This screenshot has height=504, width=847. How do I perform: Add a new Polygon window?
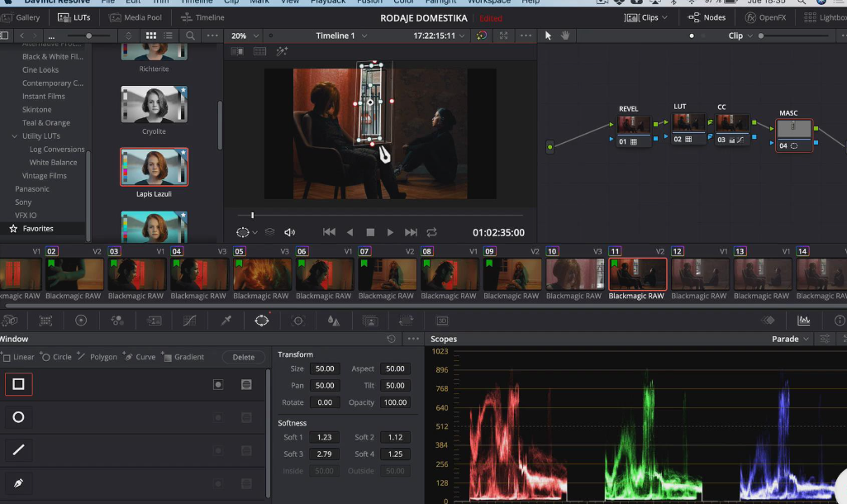tap(98, 357)
